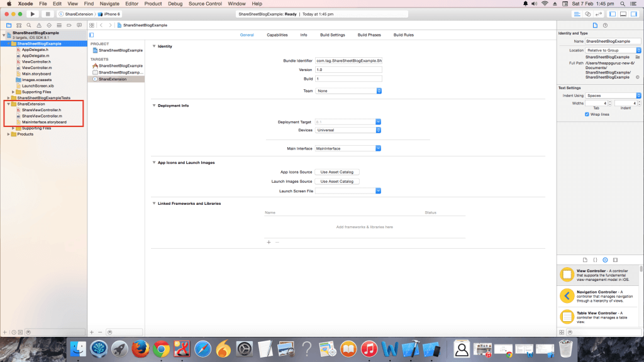
Task: Increment the Tab width stepper
Action: [609, 102]
